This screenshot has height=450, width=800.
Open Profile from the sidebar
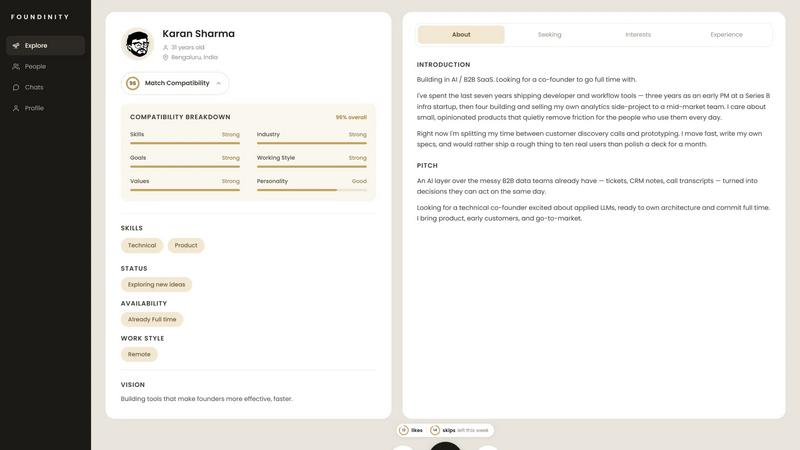point(45,108)
